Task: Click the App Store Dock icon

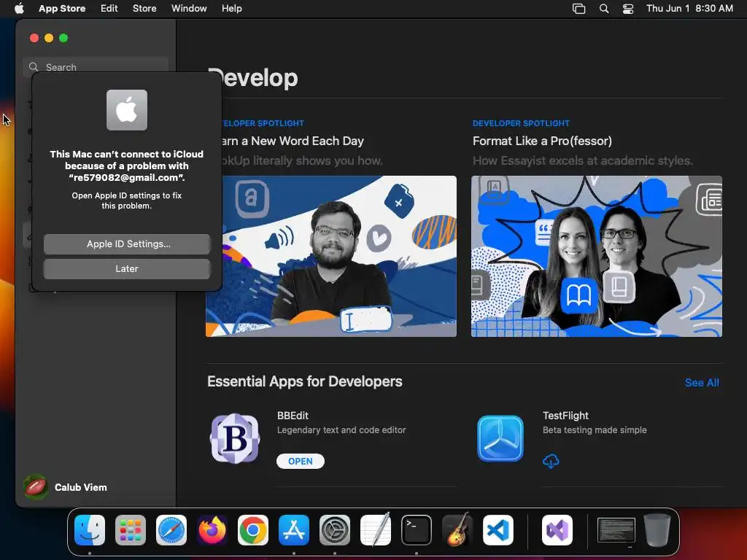Action: click(294, 530)
